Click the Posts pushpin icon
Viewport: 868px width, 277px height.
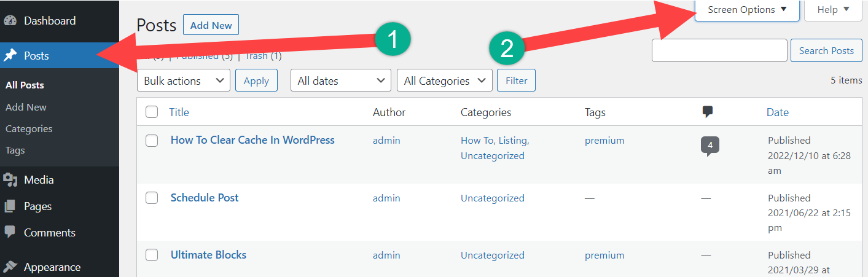tap(10, 56)
